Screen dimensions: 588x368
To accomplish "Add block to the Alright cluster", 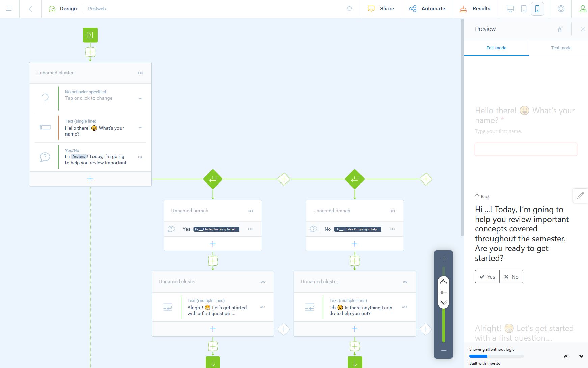I will click(x=213, y=329).
